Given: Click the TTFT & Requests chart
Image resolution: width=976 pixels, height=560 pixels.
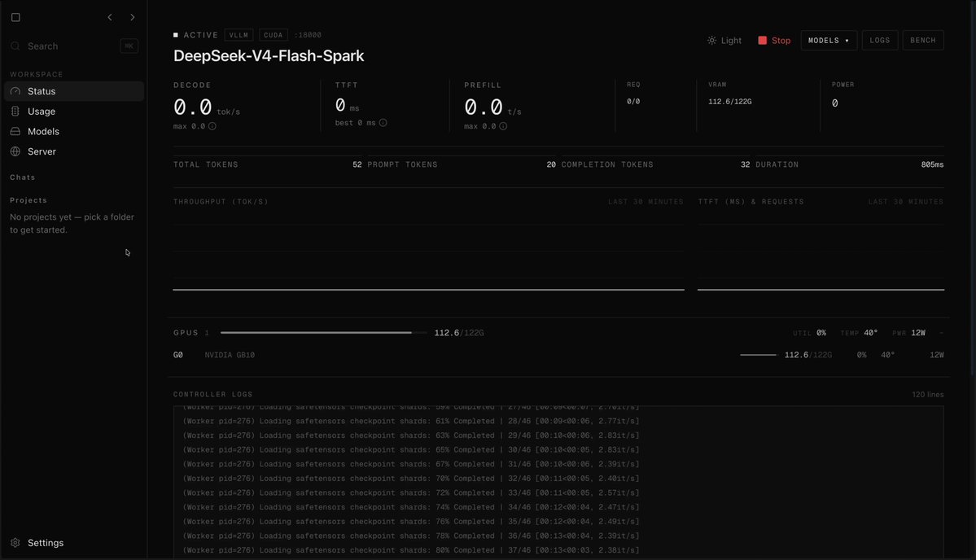Looking at the screenshot, I should pos(821,251).
